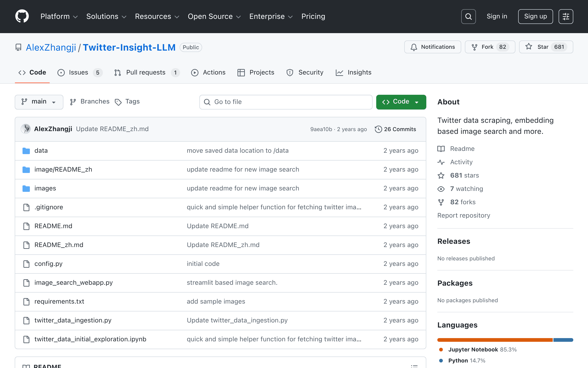Open the 'move saved data location to /data' commit

coord(238,151)
